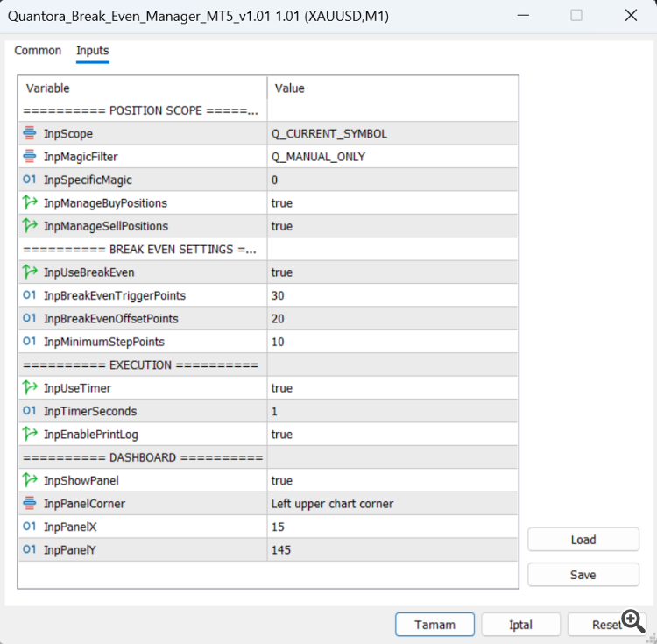
Task: Toggle InpUseTimer true value
Action: [392, 388]
